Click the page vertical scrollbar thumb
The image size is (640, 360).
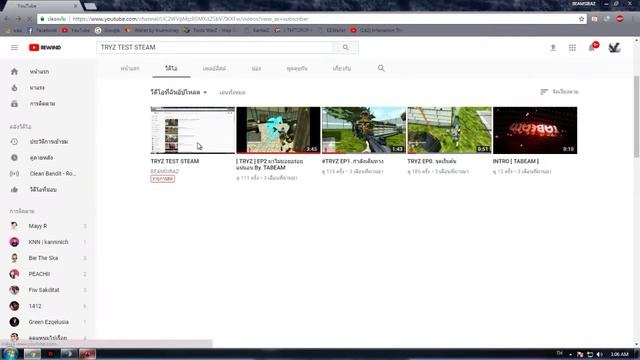[636, 116]
